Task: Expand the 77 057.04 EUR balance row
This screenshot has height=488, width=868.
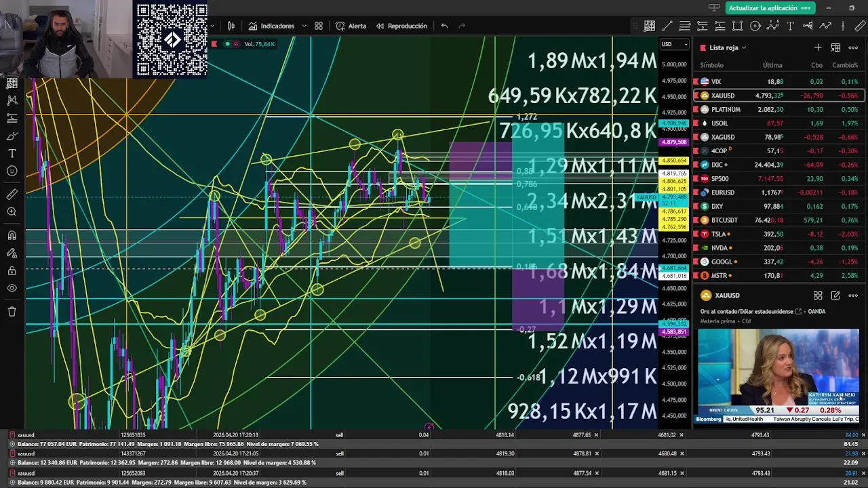Action: pyautogui.click(x=12, y=444)
